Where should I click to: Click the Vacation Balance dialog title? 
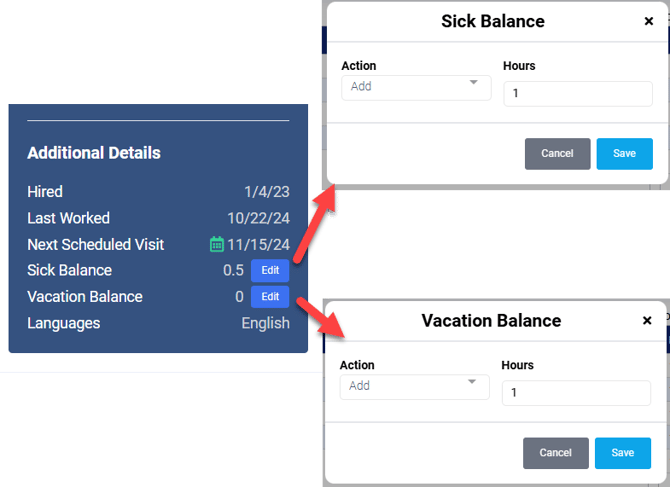click(x=491, y=321)
